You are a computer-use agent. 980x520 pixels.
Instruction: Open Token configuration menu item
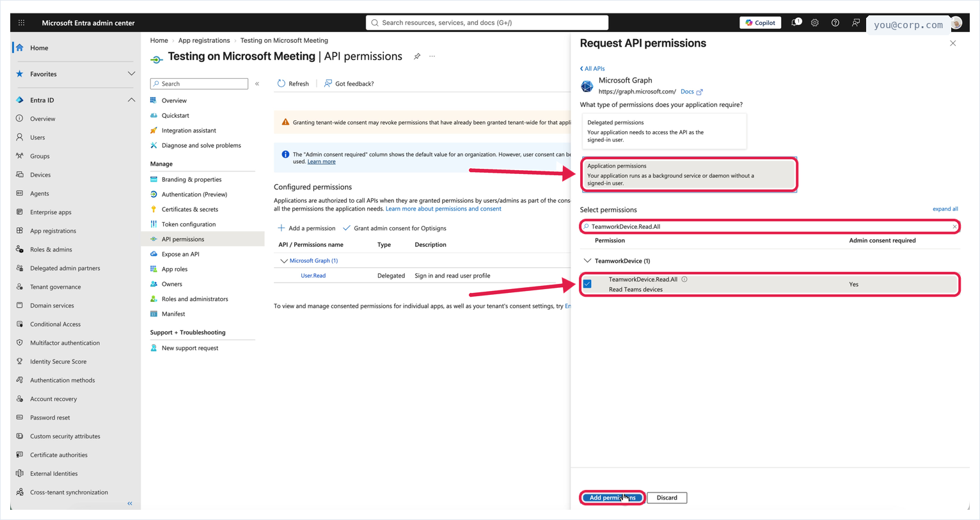(x=189, y=225)
